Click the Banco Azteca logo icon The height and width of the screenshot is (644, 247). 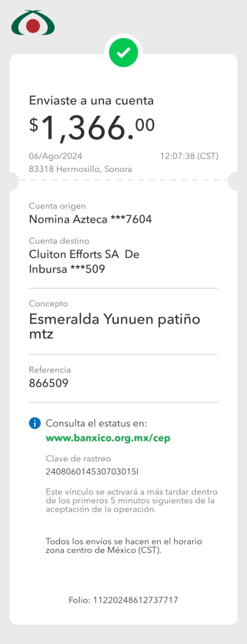click(x=33, y=23)
